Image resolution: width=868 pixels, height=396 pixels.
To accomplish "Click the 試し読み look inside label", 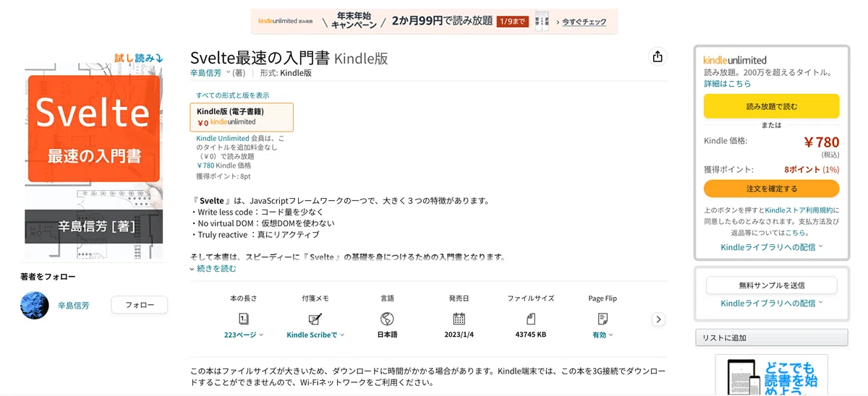I will click(139, 56).
